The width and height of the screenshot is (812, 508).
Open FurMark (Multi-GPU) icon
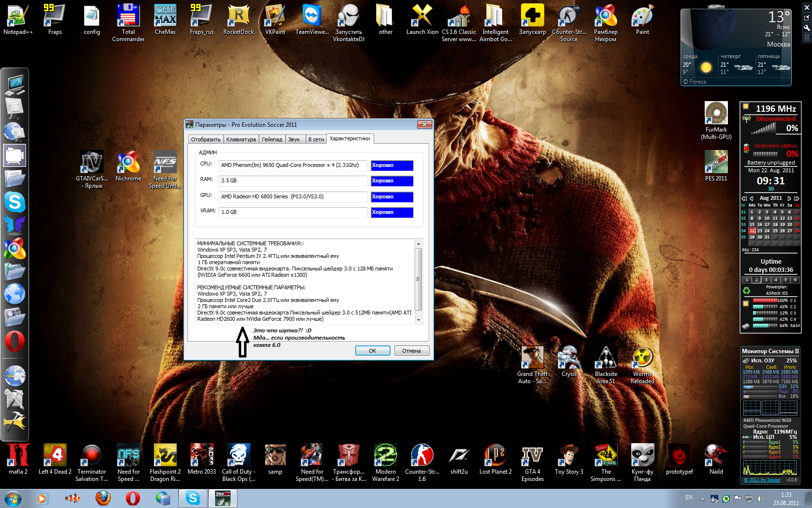(x=716, y=120)
